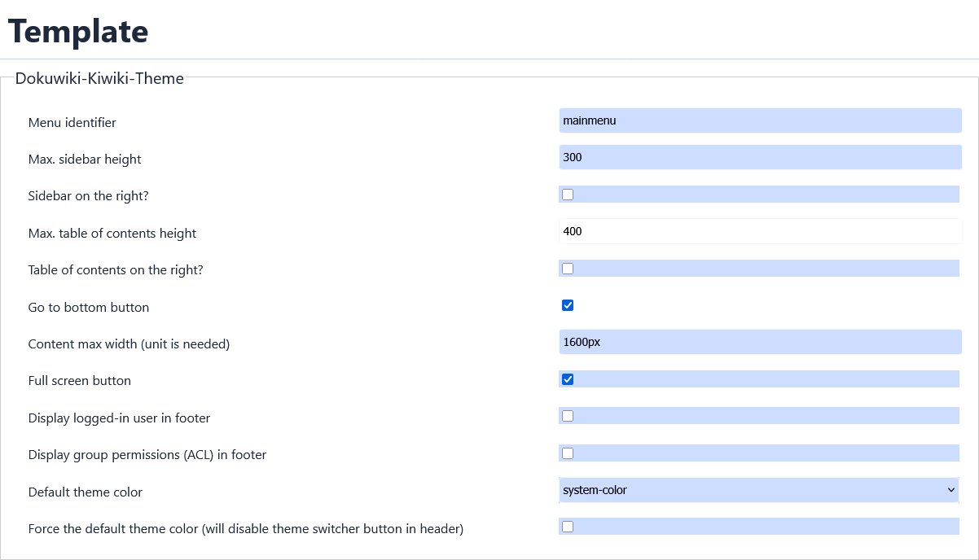Viewport: 979px width, 560px height.
Task: Enable the Sidebar on the right checkbox
Action: 568,195
